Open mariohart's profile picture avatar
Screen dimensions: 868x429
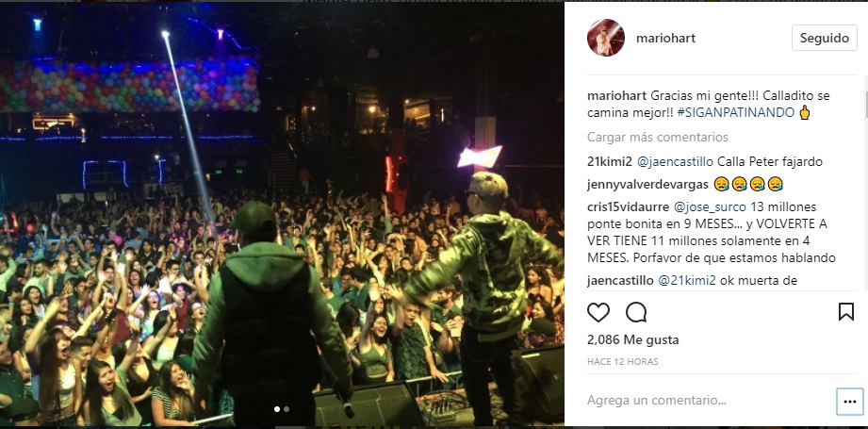606,38
